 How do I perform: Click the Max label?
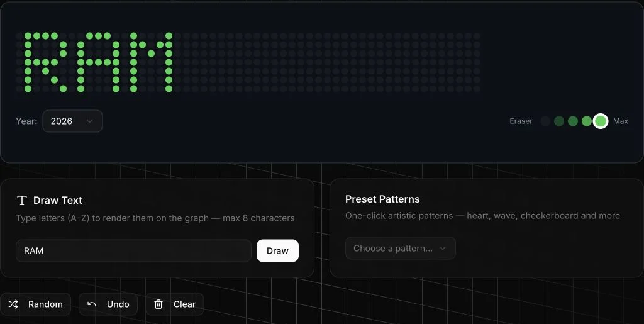[x=621, y=121]
